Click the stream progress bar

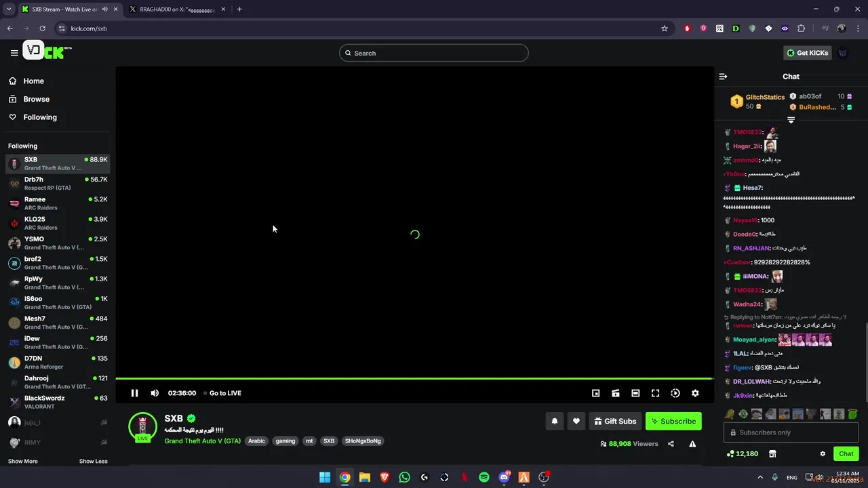pyautogui.click(x=414, y=378)
